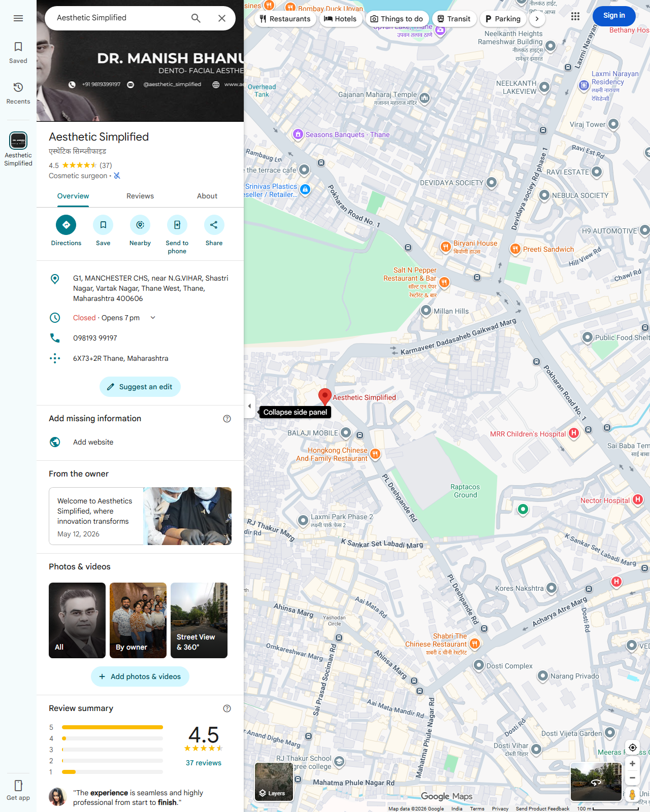This screenshot has height=812, width=650.
Task: Open Terms link in map footer
Action: 477,808
